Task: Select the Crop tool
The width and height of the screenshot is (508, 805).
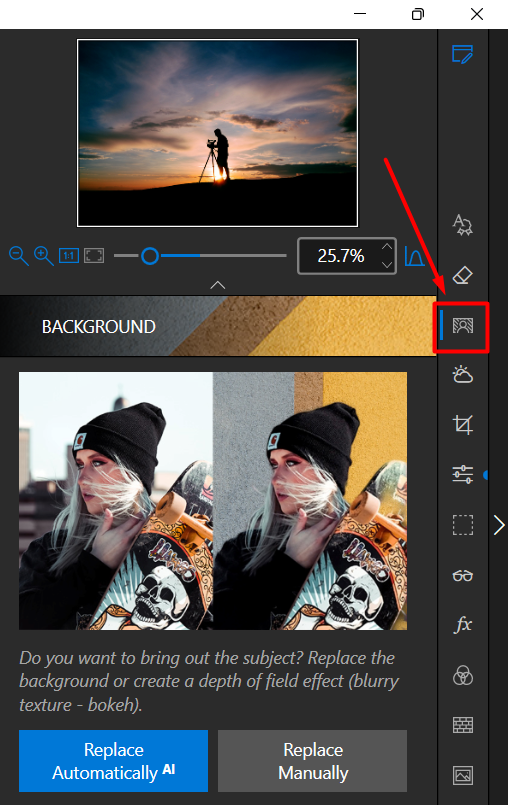Action: [462, 425]
